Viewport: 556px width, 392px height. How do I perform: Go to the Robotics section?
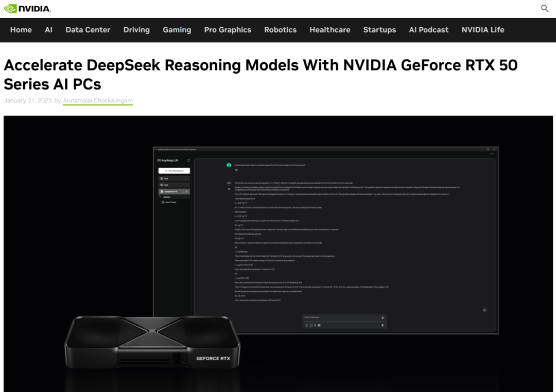pyautogui.click(x=280, y=30)
